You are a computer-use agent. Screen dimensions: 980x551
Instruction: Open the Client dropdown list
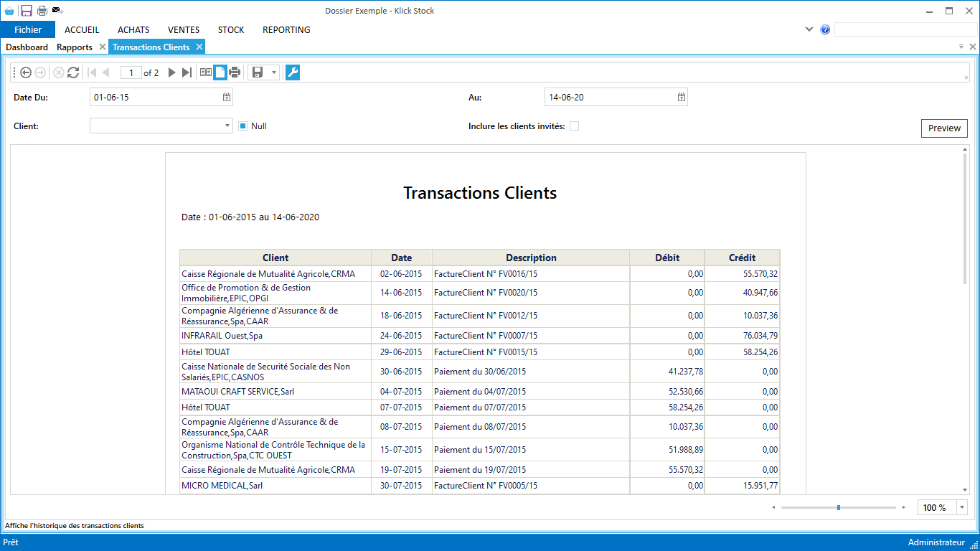click(x=227, y=126)
